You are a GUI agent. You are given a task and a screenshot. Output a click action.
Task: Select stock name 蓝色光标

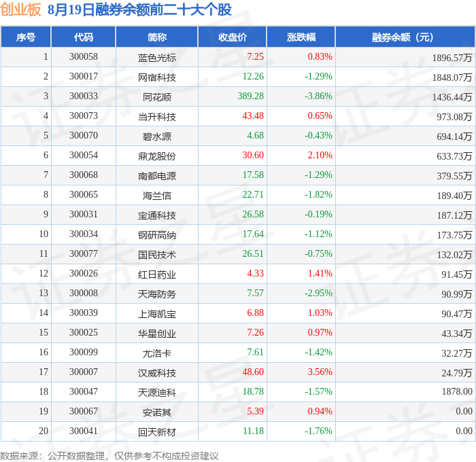tap(157, 57)
